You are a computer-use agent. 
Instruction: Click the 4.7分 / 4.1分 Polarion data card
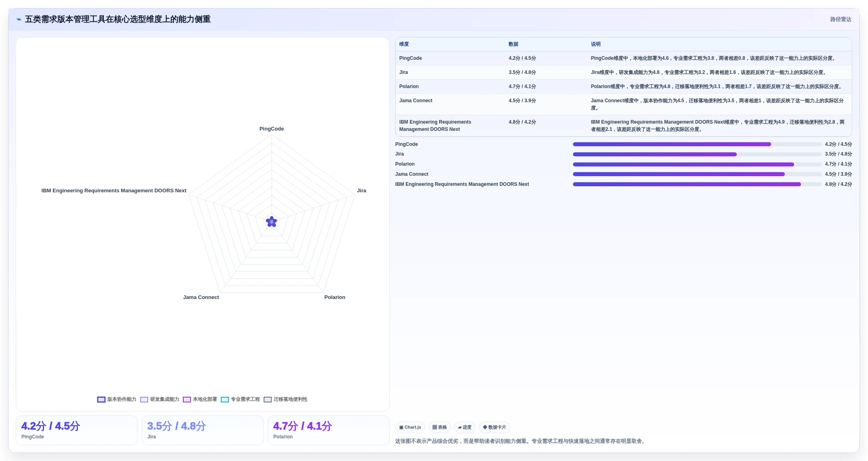pyautogui.click(x=329, y=430)
